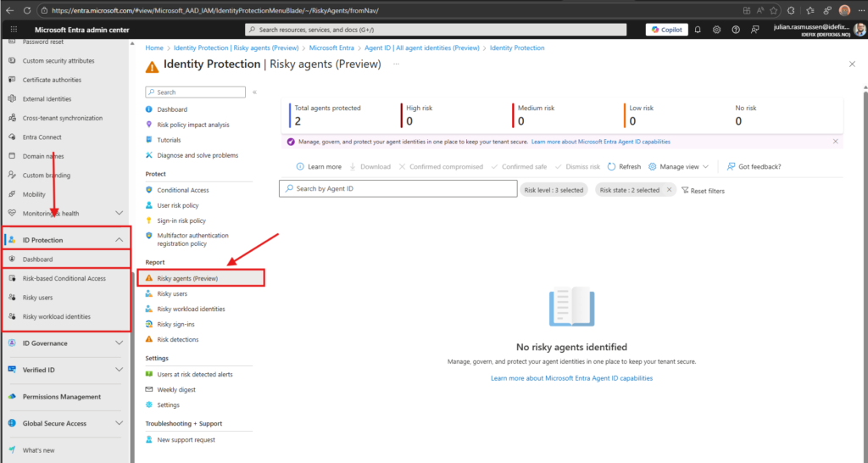
Task: Remove the Risk state filter
Action: click(x=669, y=190)
